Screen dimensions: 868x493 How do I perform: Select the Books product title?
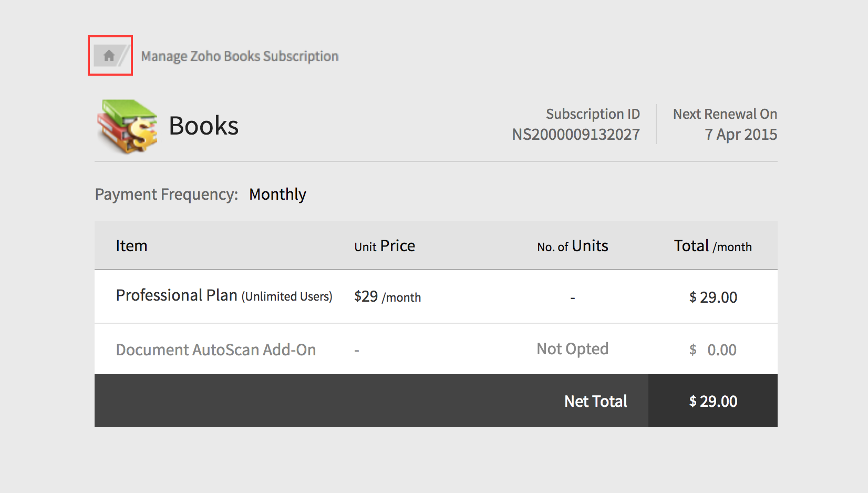click(x=203, y=126)
